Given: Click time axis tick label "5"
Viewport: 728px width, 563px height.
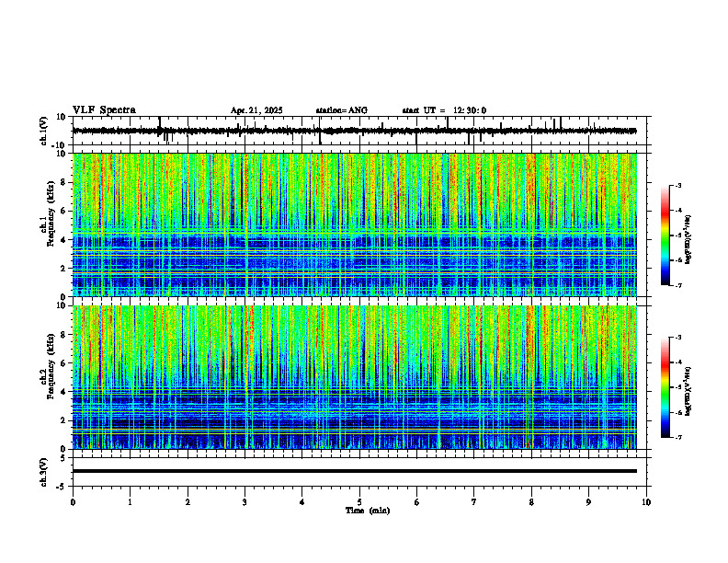Looking at the screenshot, I should (359, 502).
